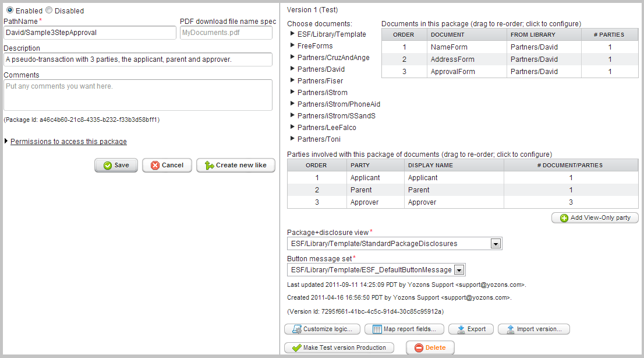Screen dimensions: 644x358
Task: Click the green checkmark Save button
Action: coord(116,165)
